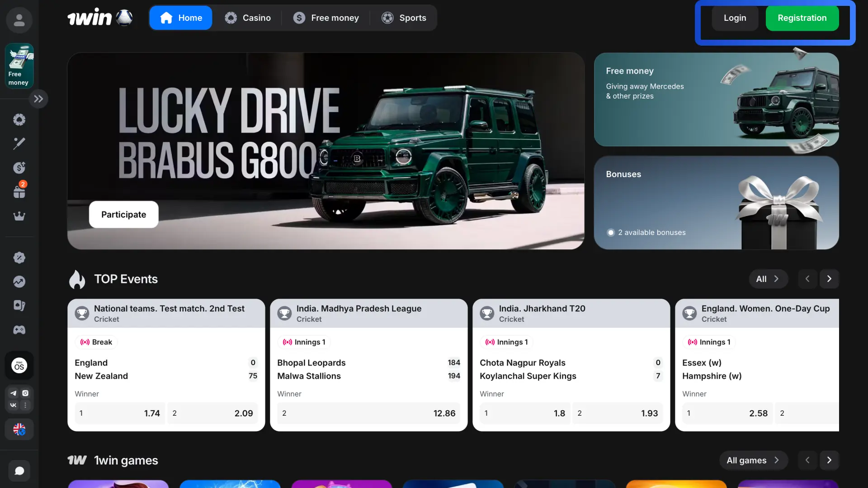Screen dimensions: 868x488
Task: Switch to the Sports tab
Action: click(x=404, y=18)
